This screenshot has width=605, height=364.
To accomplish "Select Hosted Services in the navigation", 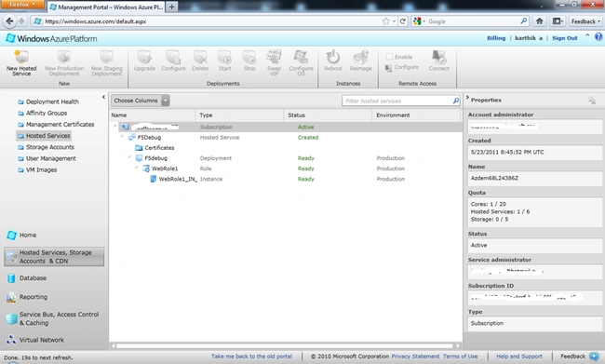I will (44, 136).
